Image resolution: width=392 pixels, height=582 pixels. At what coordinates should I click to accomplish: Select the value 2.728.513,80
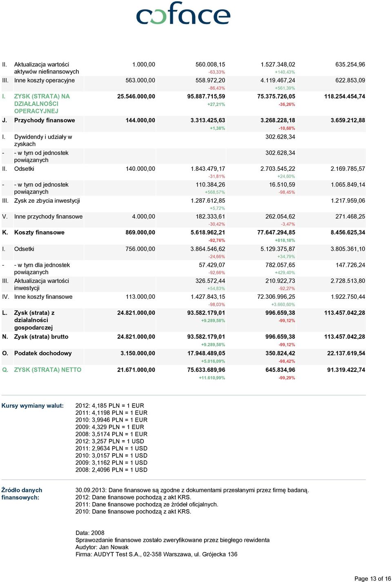pyautogui.click(x=348, y=281)
